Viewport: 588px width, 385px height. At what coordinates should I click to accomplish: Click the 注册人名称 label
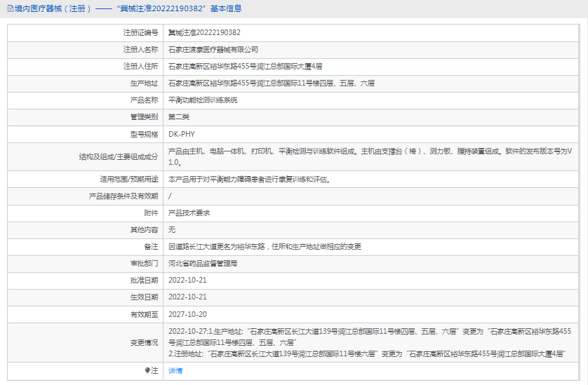[140, 50]
